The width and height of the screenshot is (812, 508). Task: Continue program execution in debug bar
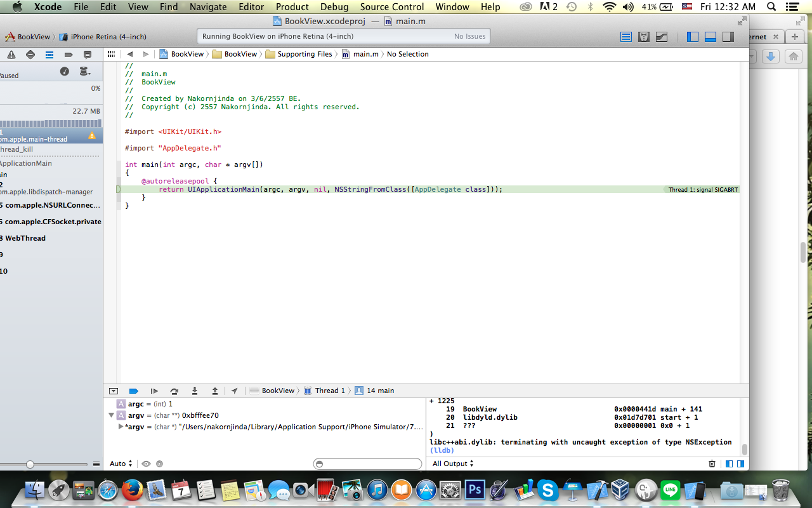(154, 391)
